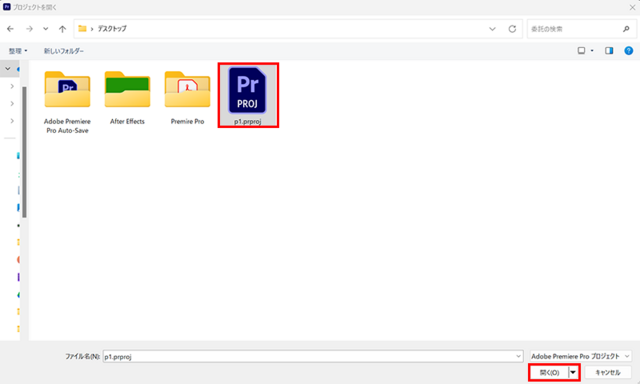Image resolution: width=640 pixels, height=384 pixels.
Task: Go up one folder level
Action: pyautogui.click(x=62, y=29)
